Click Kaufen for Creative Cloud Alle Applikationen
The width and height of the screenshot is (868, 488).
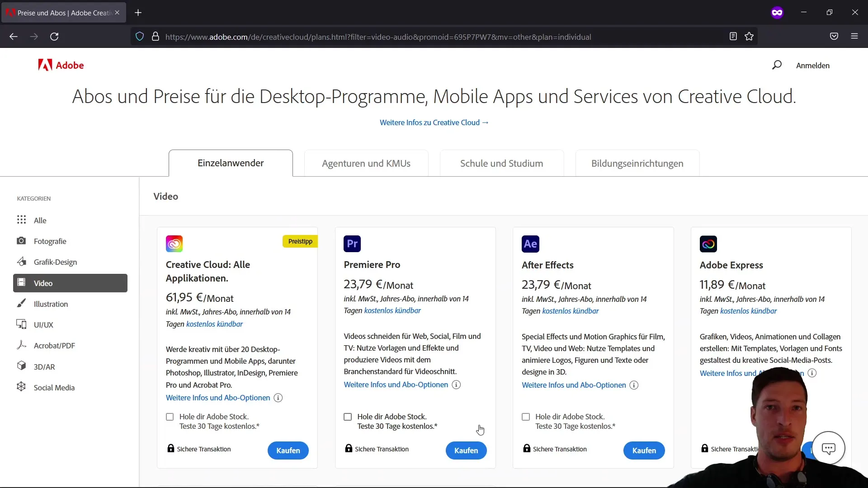[x=288, y=450]
